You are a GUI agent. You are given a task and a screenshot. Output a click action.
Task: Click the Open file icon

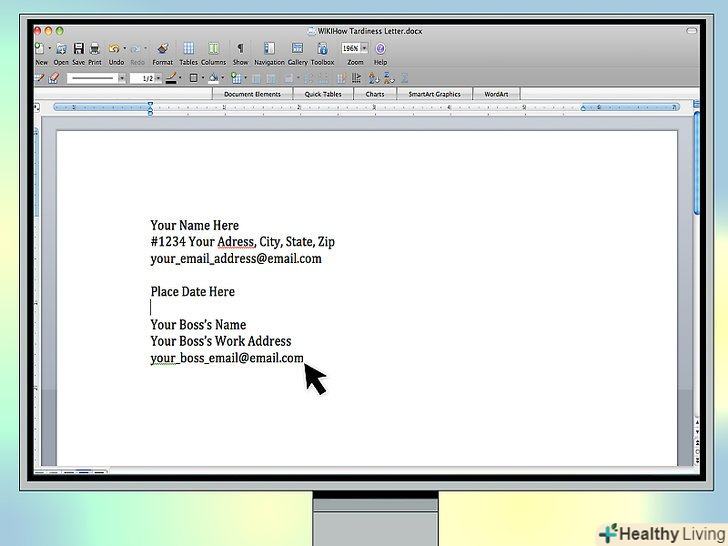click(x=61, y=48)
